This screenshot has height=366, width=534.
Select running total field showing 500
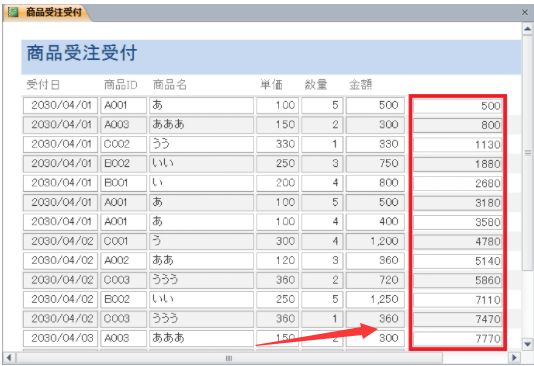point(457,106)
